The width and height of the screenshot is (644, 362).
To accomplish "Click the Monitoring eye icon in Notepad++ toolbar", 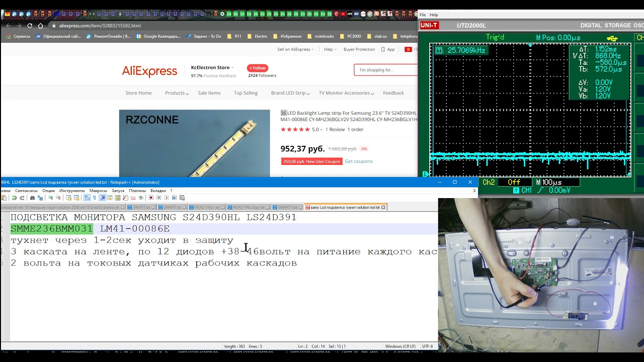I will pyautogui.click(x=141, y=198).
